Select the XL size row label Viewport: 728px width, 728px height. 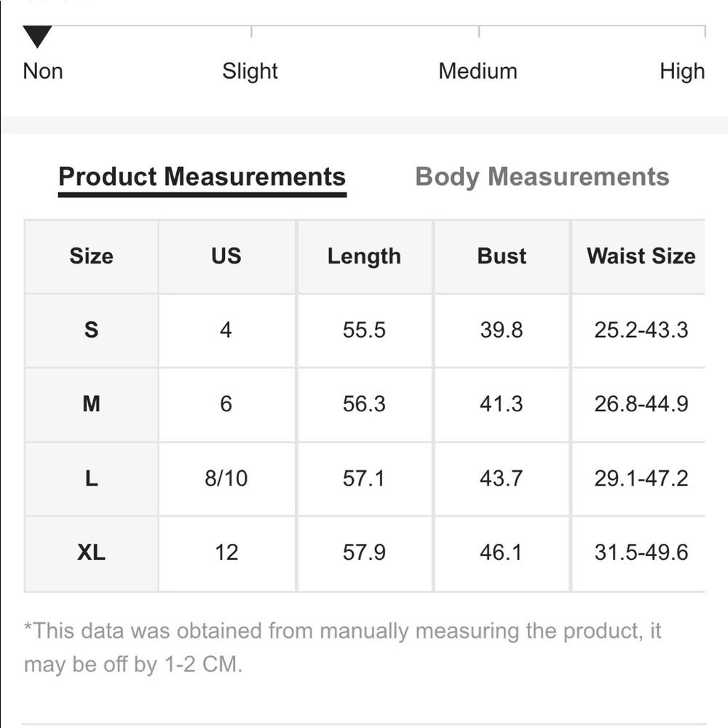pos(92,553)
